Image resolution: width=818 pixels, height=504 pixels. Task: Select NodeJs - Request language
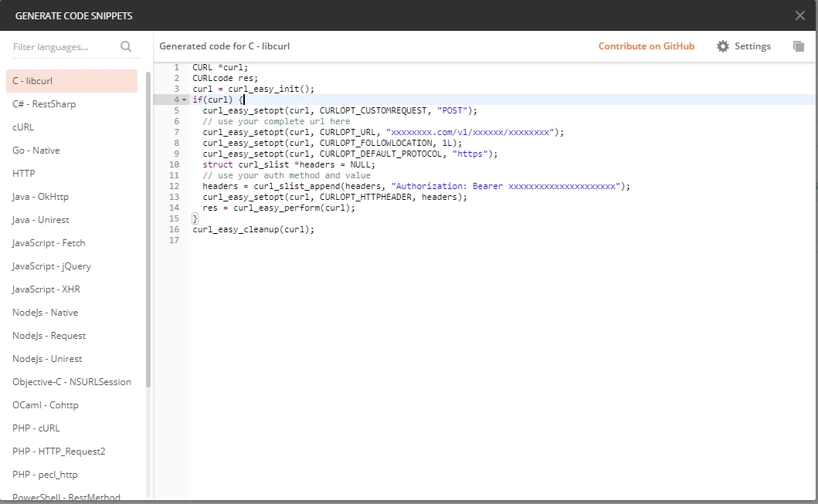(x=72, y=336)
